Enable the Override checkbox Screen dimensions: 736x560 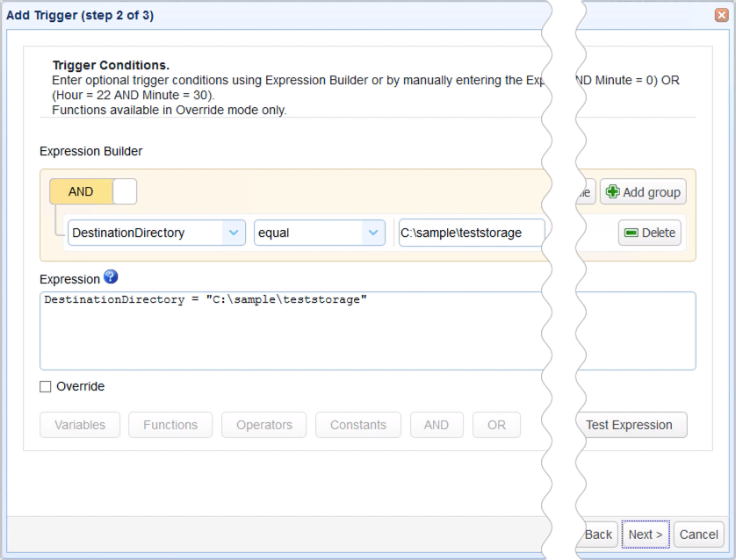44,386
